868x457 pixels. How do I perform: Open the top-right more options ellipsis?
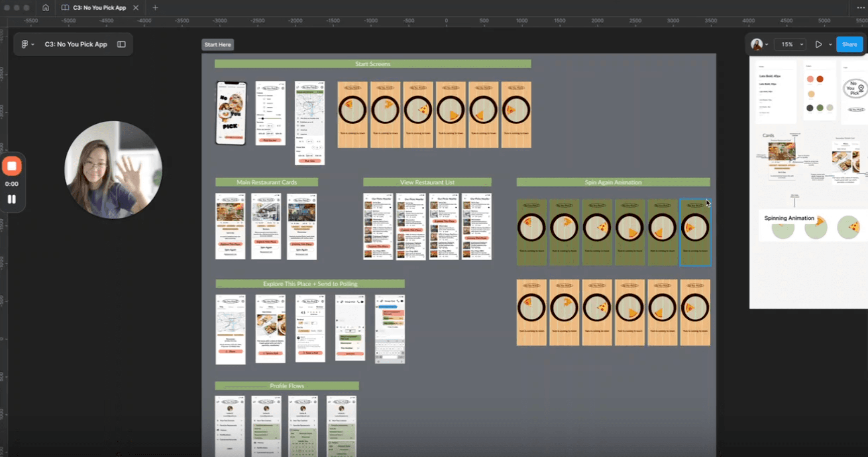(860, 8)
